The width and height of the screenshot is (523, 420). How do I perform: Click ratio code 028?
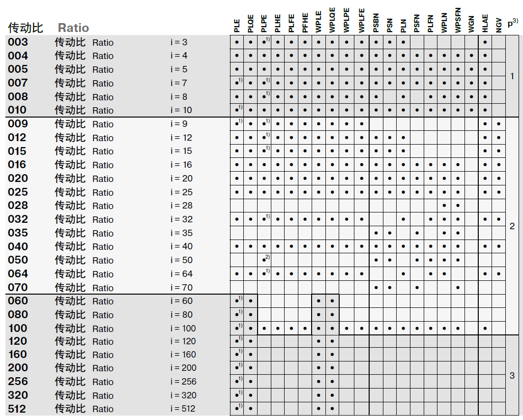(18, 206)
